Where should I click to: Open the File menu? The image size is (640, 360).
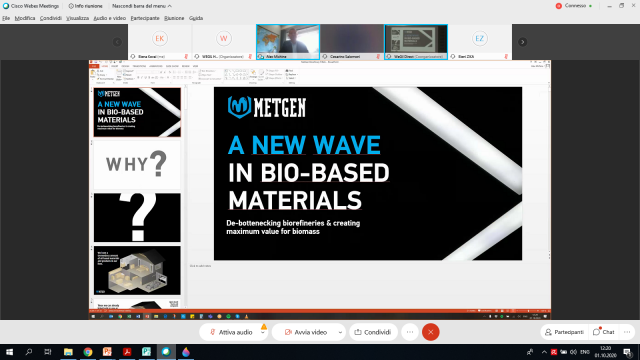pyautogui.click(x=6, y=18)
